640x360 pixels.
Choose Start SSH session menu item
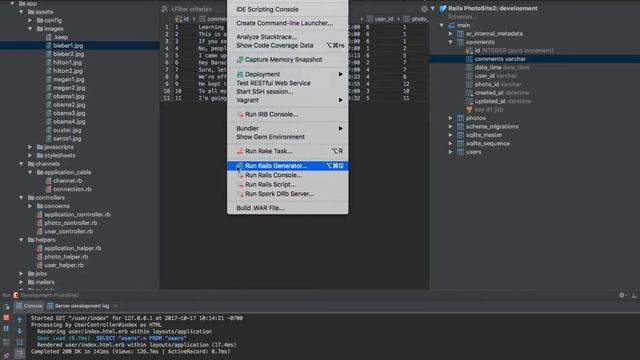point(287,91)
